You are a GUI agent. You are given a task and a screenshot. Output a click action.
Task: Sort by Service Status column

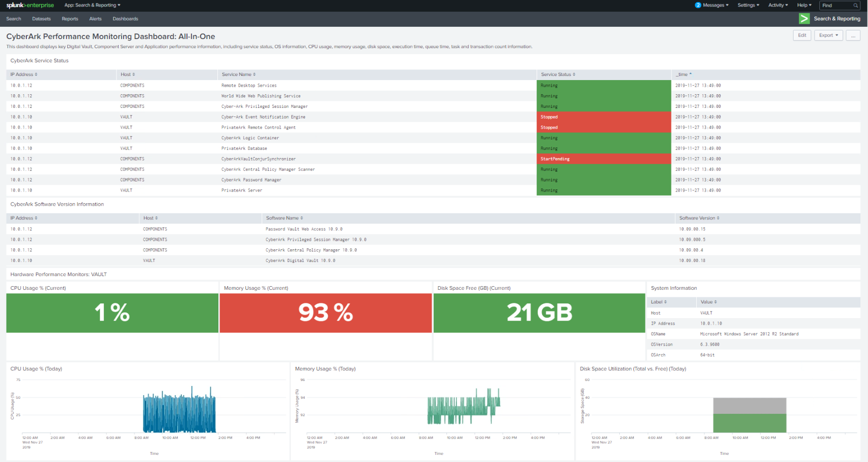coord(558,74)
